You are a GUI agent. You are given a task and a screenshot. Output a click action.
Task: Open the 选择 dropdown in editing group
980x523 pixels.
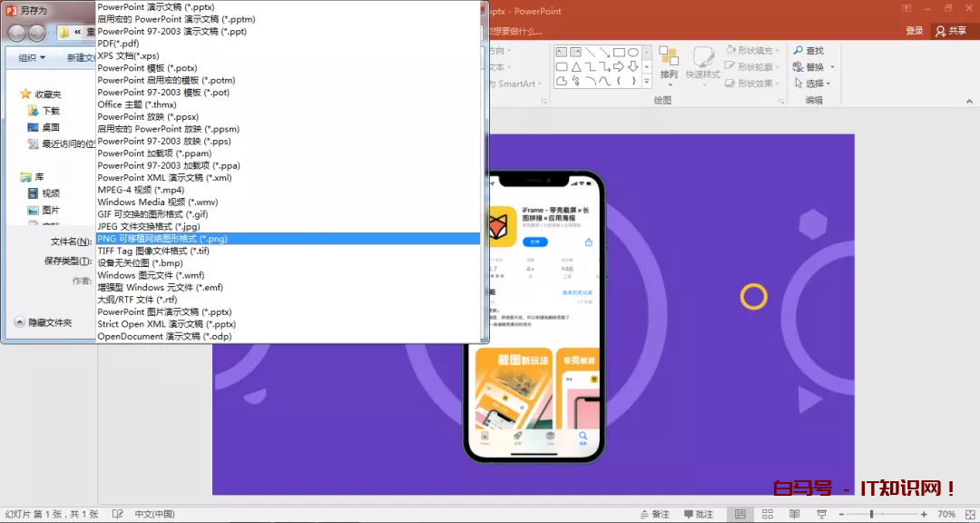[x=812, y=84]
